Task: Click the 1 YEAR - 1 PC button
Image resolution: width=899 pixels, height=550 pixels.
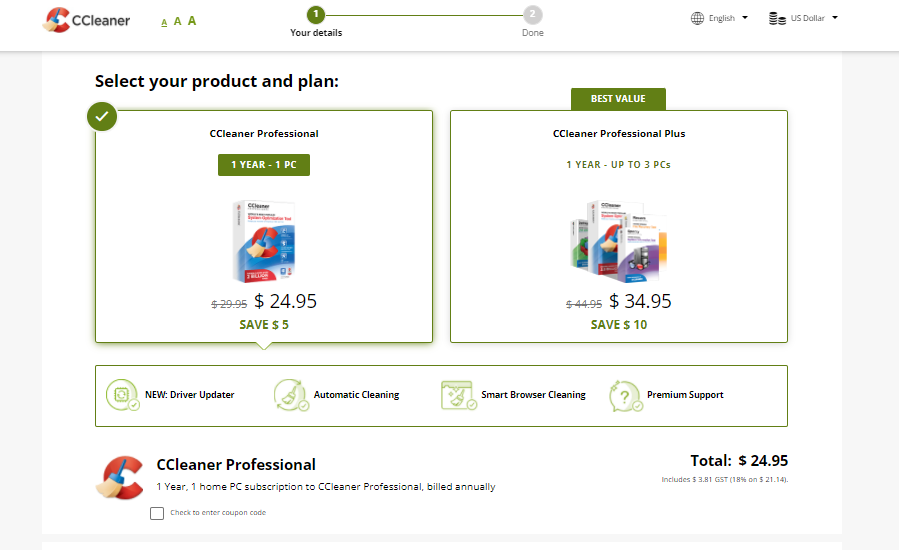Action: click(264, 165)
